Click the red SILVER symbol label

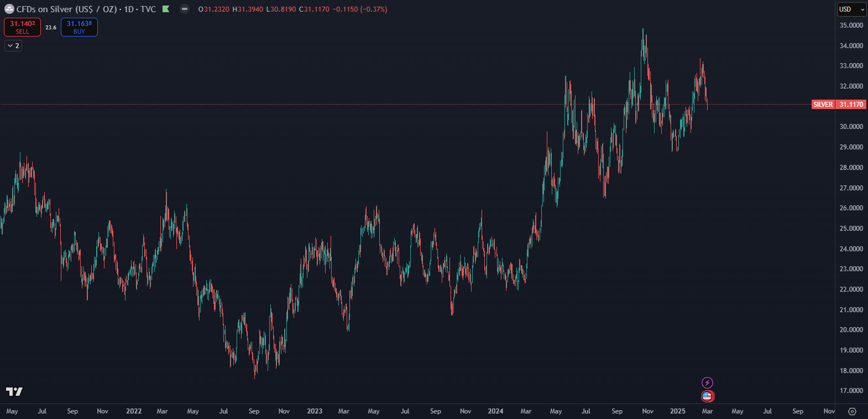click(823, 105)
